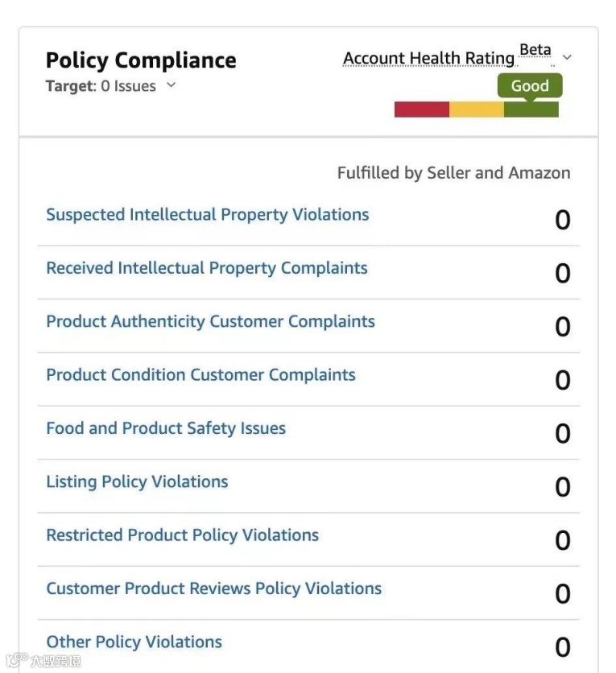Click the green segment of rating bar
The height and width of the screenshot is (673, 616).
531,109
